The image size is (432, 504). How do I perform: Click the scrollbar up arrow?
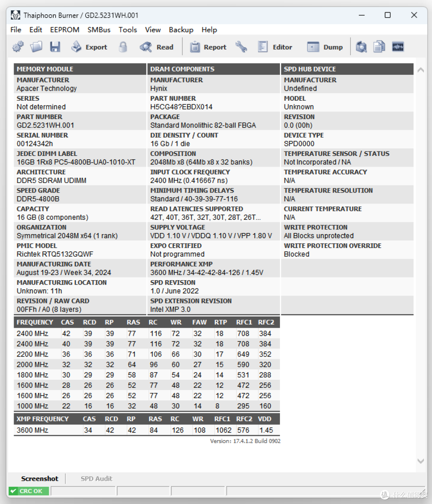coord(421,70)
